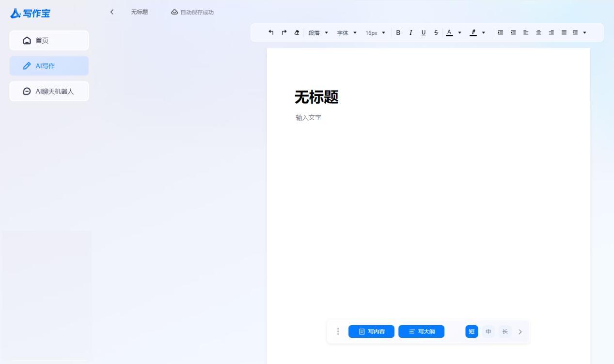Click the increase indent icon
Viewport: 614px width, 364px height.
coord(501,32)
